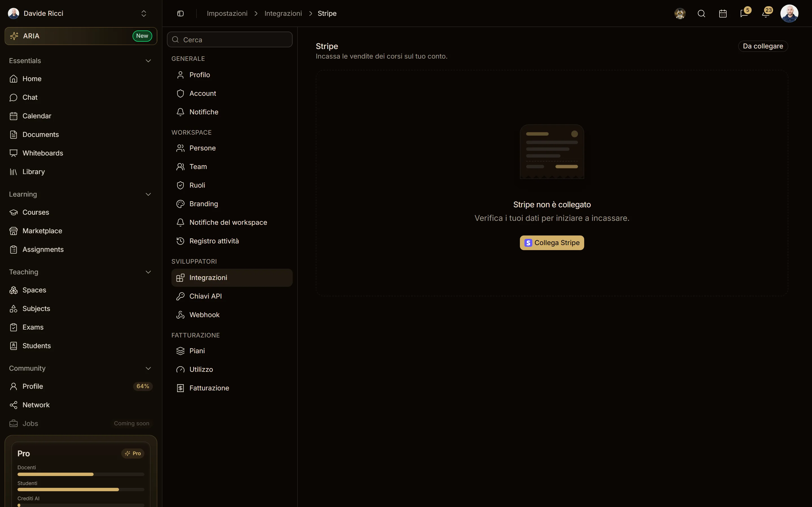Collapse the Teaching section
Image resolution: width=812 pixels, height=507 pixels.
click(x=148, y=272)
